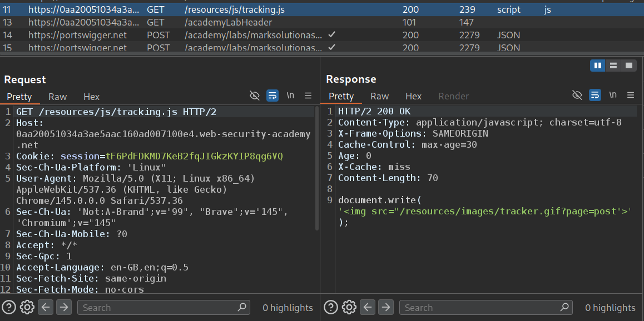This screenshot has height=321, width=644.
Task: Open Request panel hamburger options menu
Action: pyautogui.click(x=308, y=96)
